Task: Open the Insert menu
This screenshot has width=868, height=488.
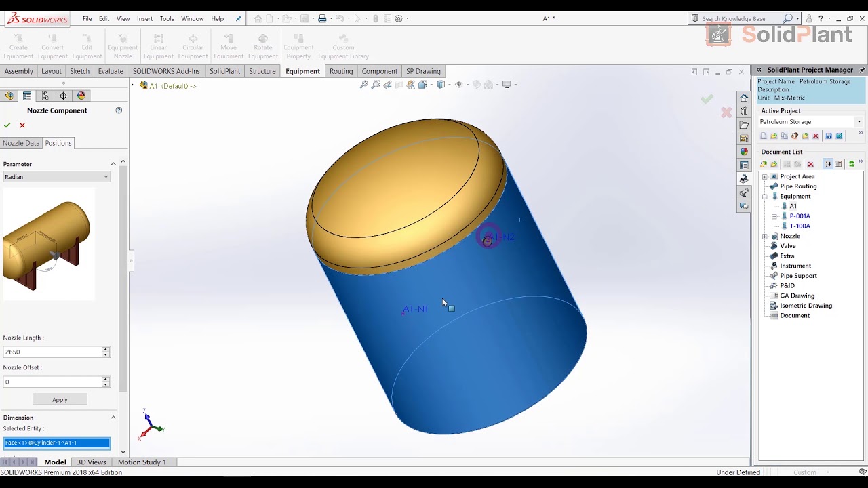Action: pyautogui.click(x=144, y=18)
